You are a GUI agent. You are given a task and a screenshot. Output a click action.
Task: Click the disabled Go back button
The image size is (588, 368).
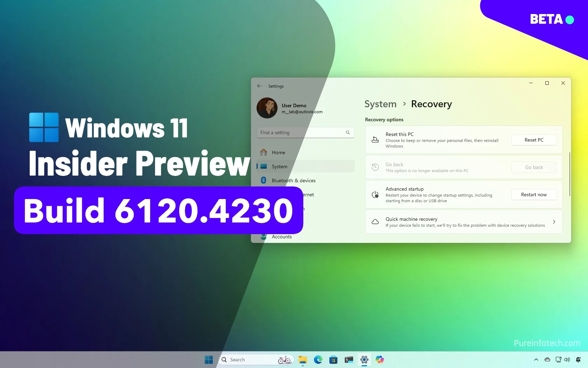pyautogui.click(x=534, y=167)
